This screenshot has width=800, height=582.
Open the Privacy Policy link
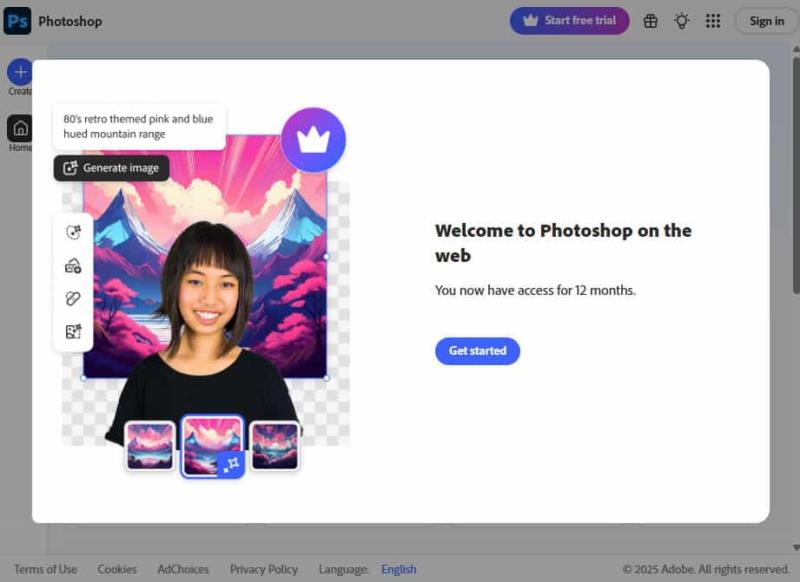click(x=264, y=569)
